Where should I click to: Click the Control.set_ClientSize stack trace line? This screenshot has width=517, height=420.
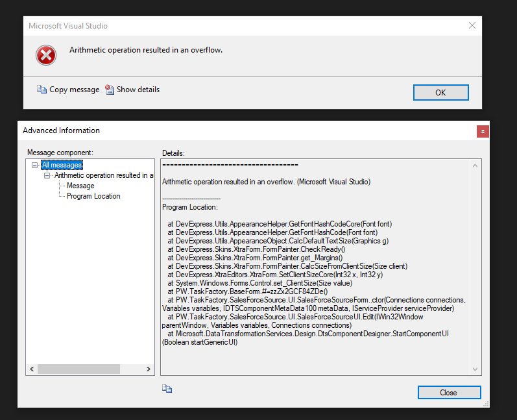tap(260, 283)
